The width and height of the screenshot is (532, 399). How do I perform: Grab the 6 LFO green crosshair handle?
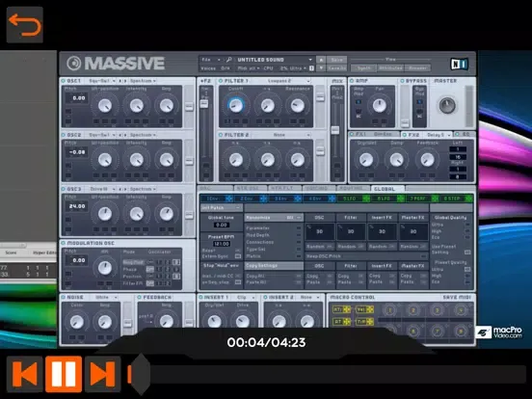coord(400,199)
